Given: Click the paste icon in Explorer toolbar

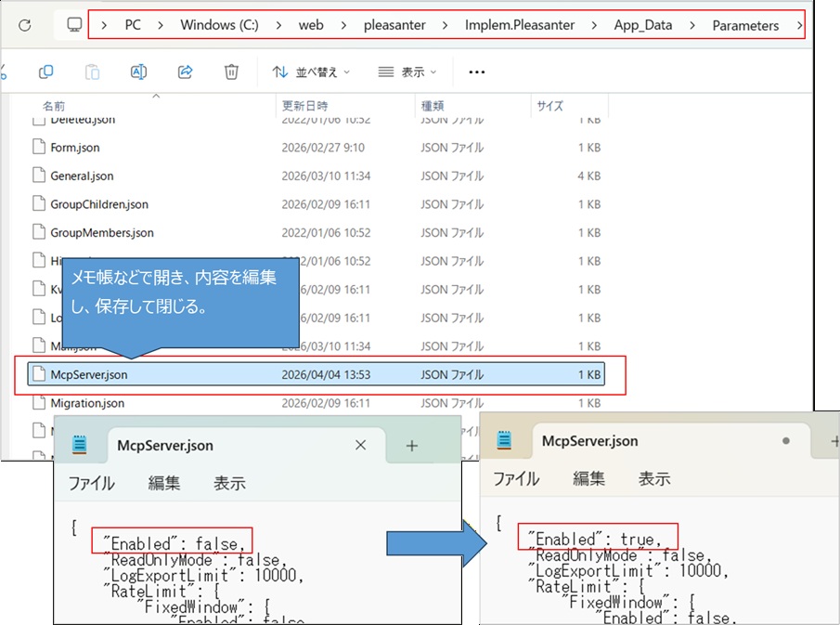Looking at the screenshot, I should pyautogui.click(x=92, y=72).
